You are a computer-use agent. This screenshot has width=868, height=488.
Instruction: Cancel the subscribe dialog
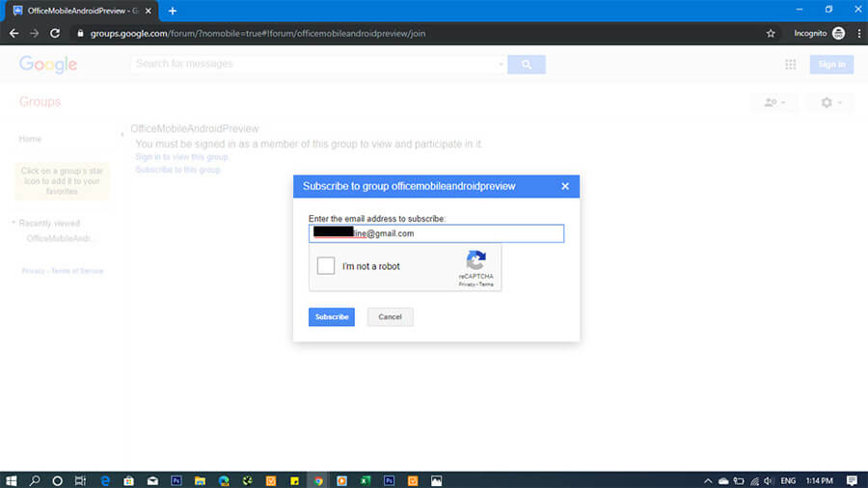pos(390,317)
